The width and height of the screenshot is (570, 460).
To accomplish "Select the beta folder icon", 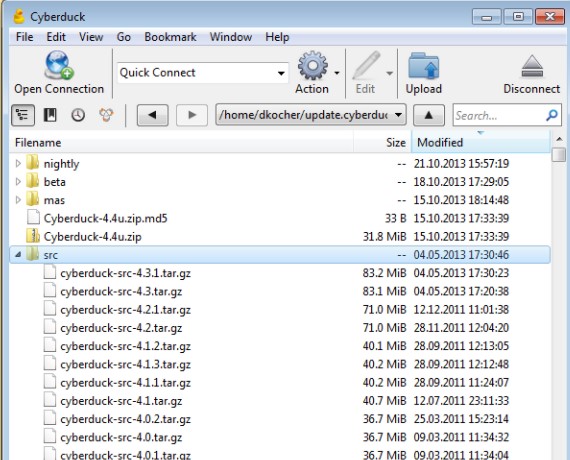I will coord(33,181).
